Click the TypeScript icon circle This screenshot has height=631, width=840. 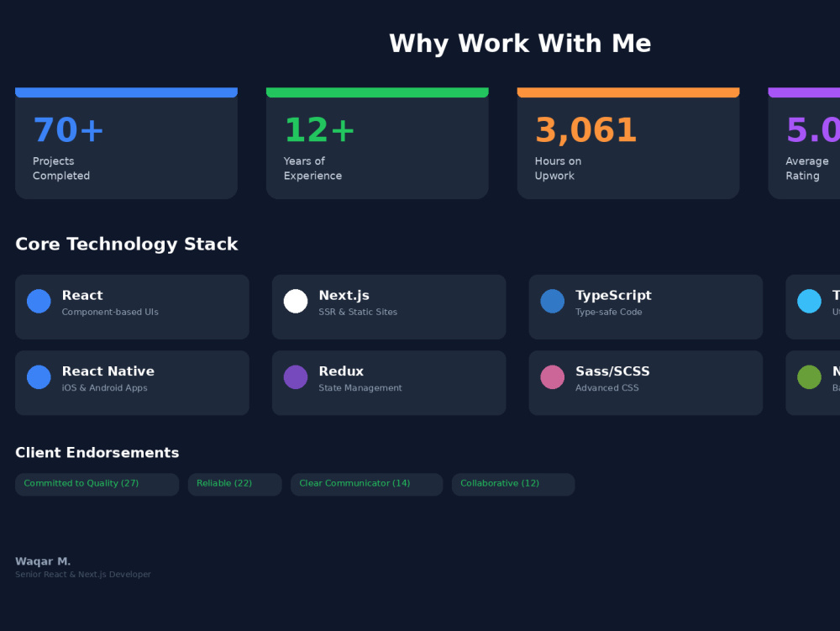click(x=553, y=301)
